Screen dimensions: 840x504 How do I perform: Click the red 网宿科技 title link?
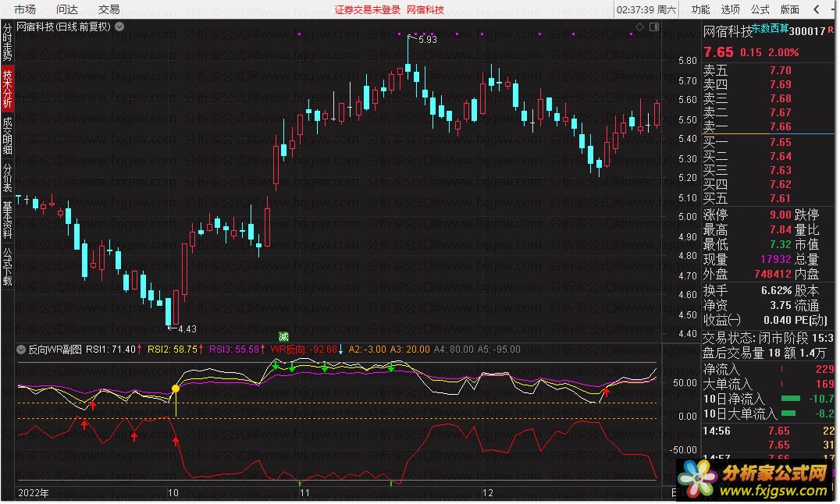point(426,9)
